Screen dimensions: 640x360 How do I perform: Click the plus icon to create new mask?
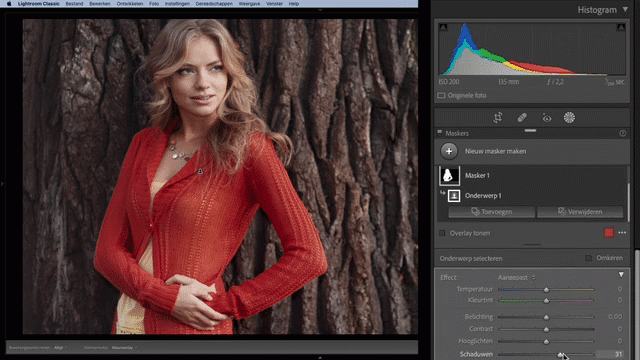(x=449, y=151)
